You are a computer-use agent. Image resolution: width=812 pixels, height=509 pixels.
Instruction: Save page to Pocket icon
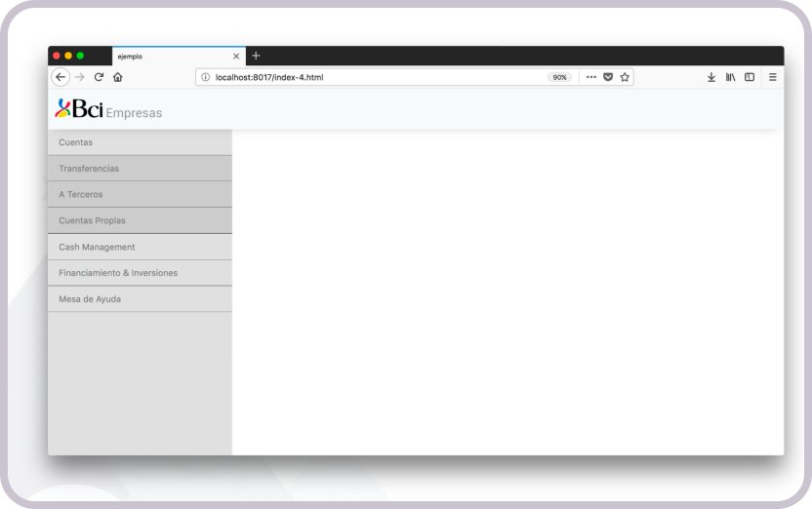tap(608, 77)
